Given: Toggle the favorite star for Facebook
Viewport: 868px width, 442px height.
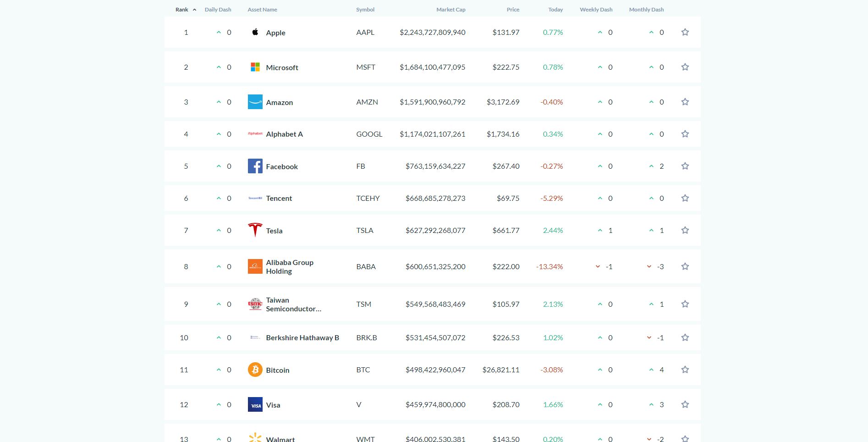Looking at the screenshot, I should click(685, 166).
